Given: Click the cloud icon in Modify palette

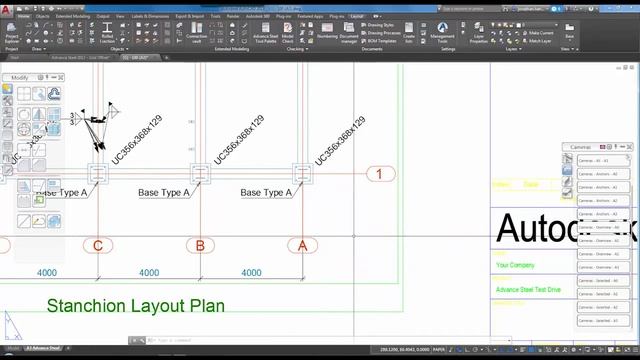Looking at the screenshot, I should (54, 94).
